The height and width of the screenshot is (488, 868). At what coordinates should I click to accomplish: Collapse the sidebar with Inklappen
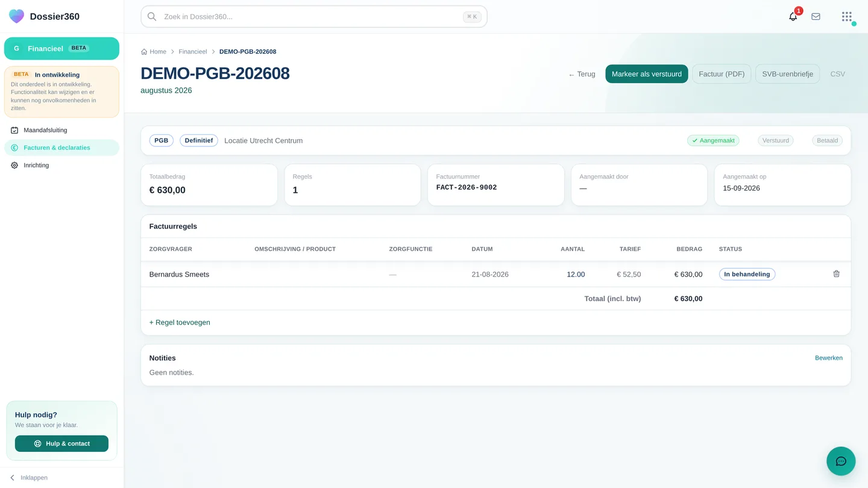(29, 478)
